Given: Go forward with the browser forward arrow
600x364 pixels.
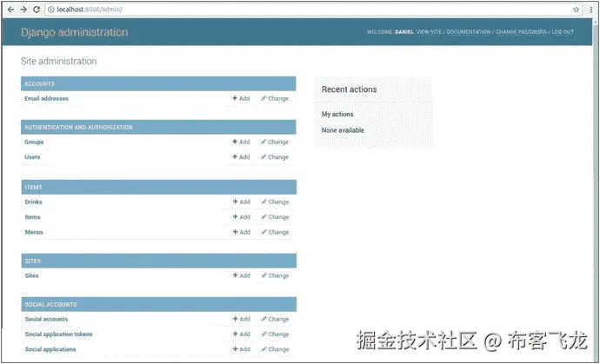Looking at the screenshot, I should pyautogui.click(x=23, y=10).
